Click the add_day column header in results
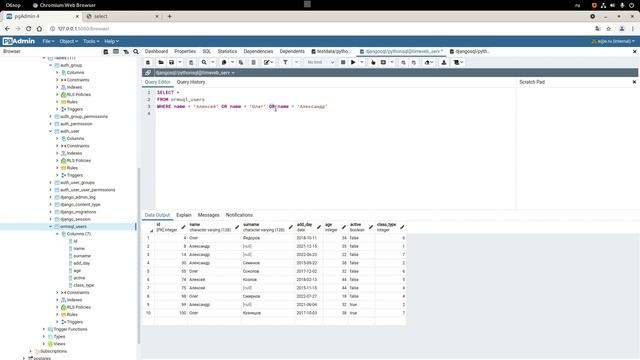Image resolution: width=640 pixels, height=360 pixels. tap(309, 227)
